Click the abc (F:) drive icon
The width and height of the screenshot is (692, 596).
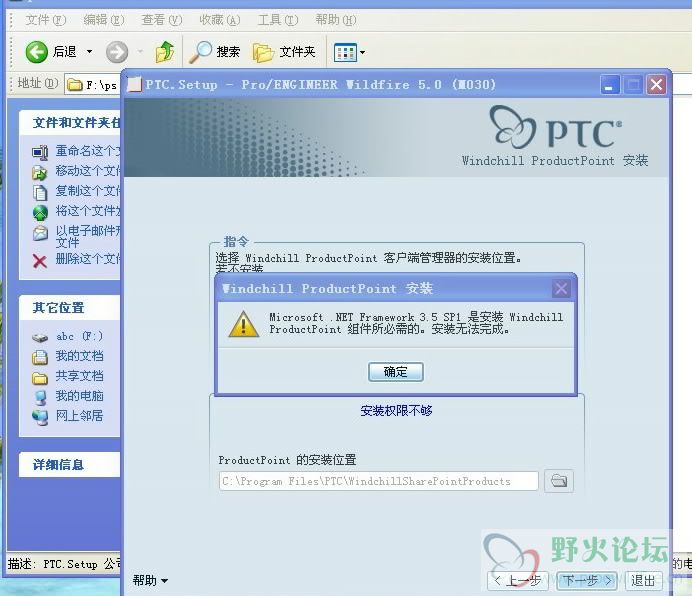tap(40, 338)
